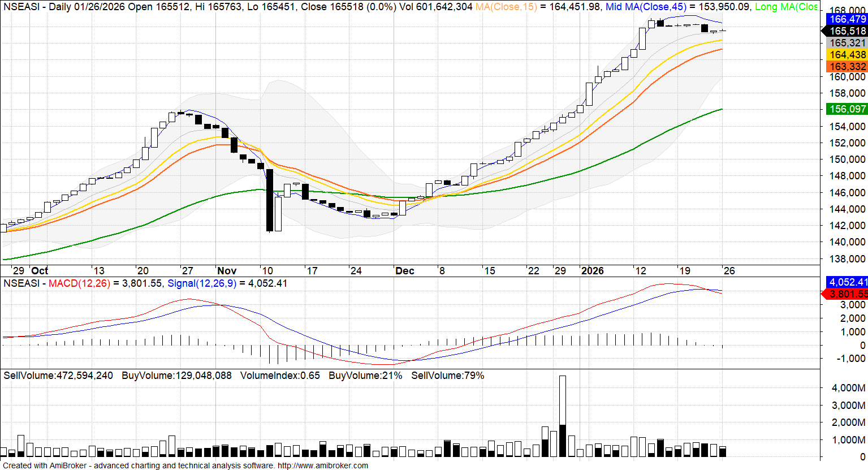Screen dimensions: 868x470
Task: Open the amibroker.com link in footer
Action: 322,465
